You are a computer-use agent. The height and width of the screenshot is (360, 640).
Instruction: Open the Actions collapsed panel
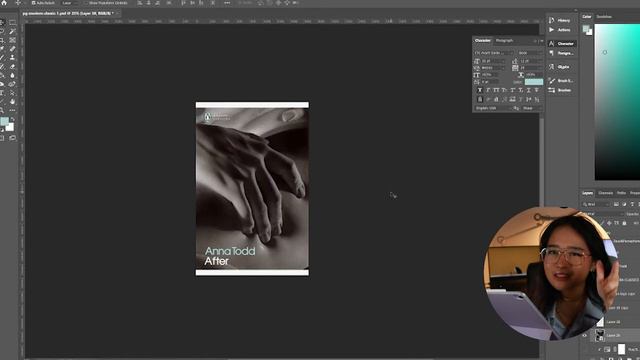(x=561, y=30)
